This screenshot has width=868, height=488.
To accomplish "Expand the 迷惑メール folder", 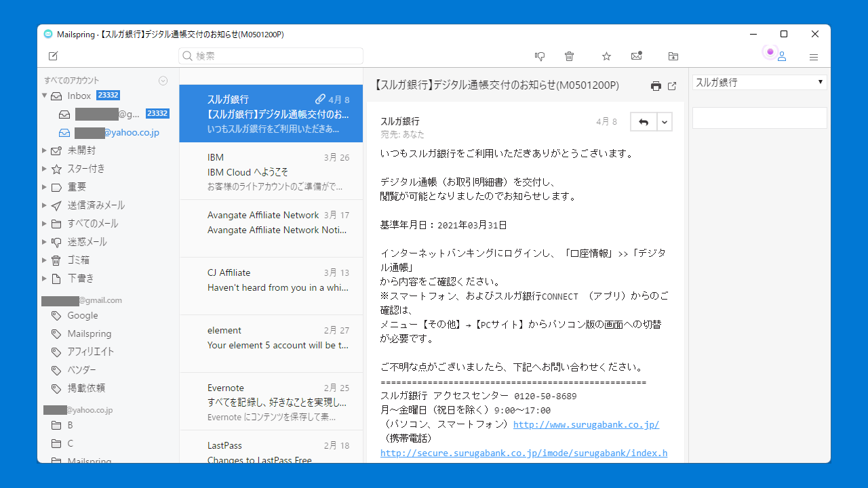I will 45,242.
